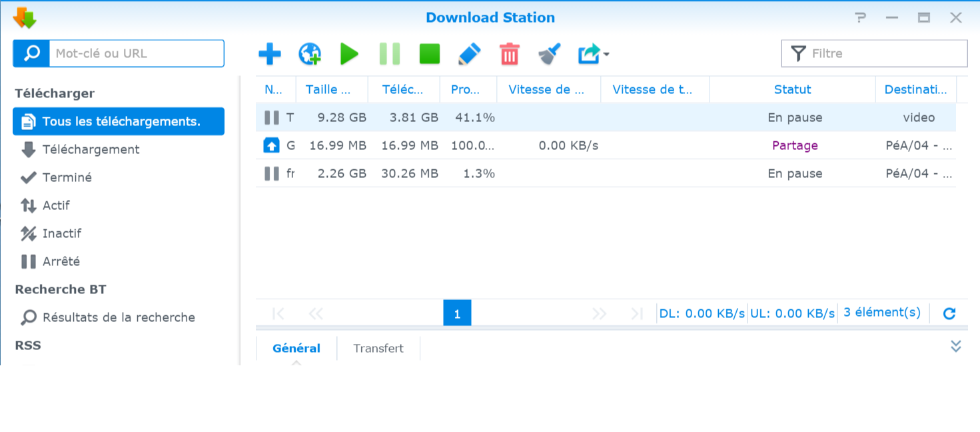Click the paused icon of 2.26 GB row
Image resolution: width=980 pixels, height=432 pixels.
pos(272,173)
